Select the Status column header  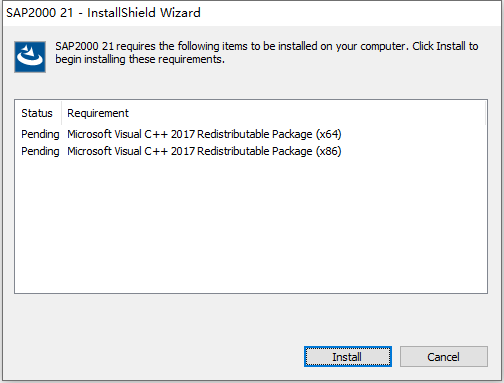(38, 113)
